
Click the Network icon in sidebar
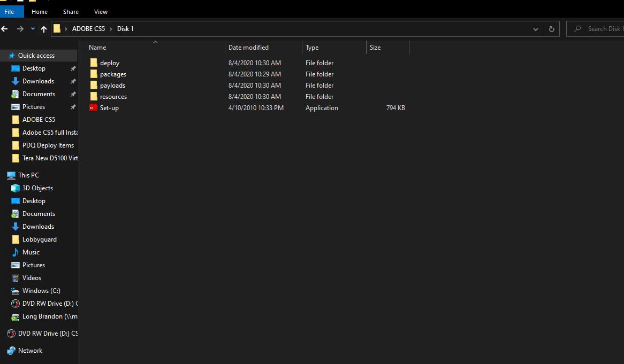[x=11, y=351]
